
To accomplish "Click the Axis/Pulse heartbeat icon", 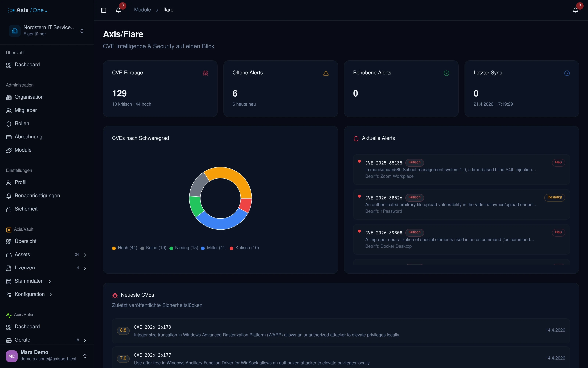I will coord(9,315).
